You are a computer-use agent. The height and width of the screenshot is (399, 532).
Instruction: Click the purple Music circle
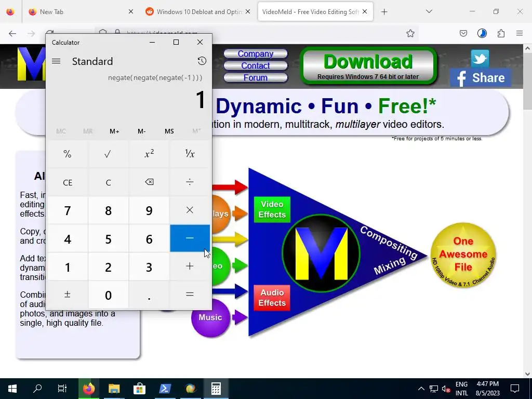pos(210,317)
